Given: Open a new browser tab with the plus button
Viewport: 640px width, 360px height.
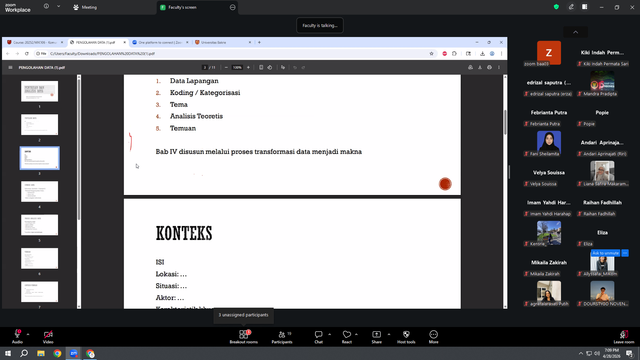Looking at the screenshot, I should coord(259,42).
